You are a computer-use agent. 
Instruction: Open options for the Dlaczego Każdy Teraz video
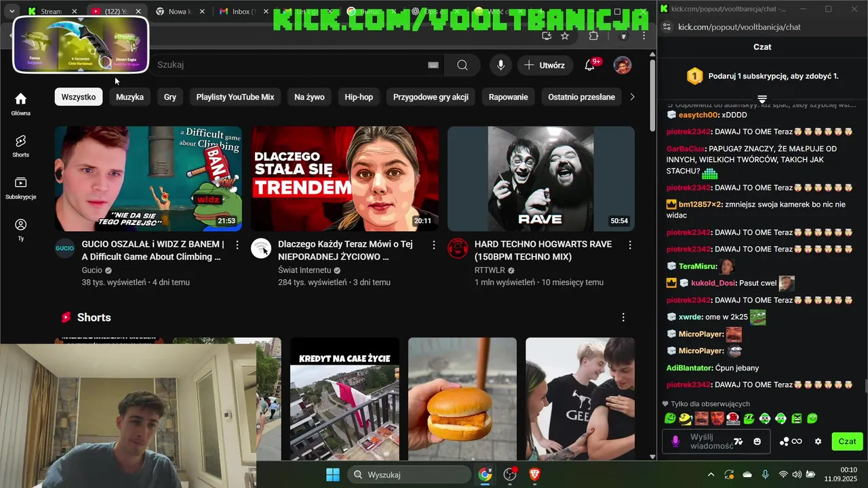[434, 244]
